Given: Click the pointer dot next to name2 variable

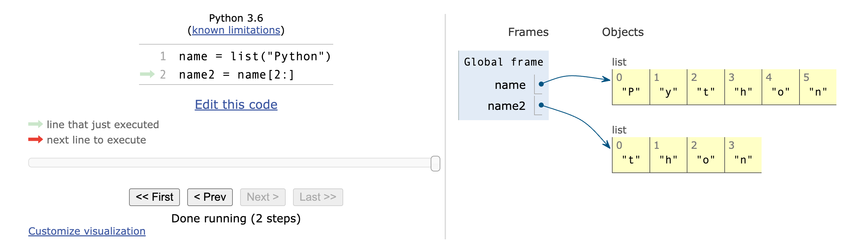Looking at the screenshot, I should 541,105.
